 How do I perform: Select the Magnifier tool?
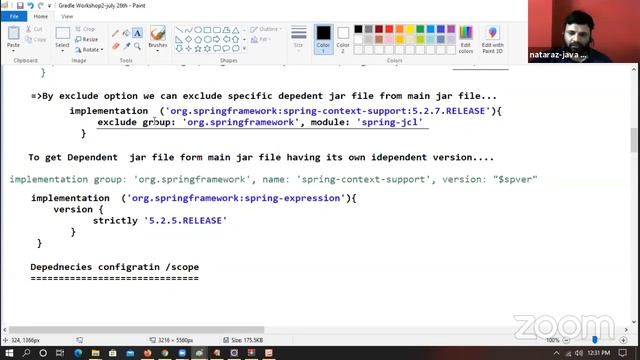tap(138, 46)
